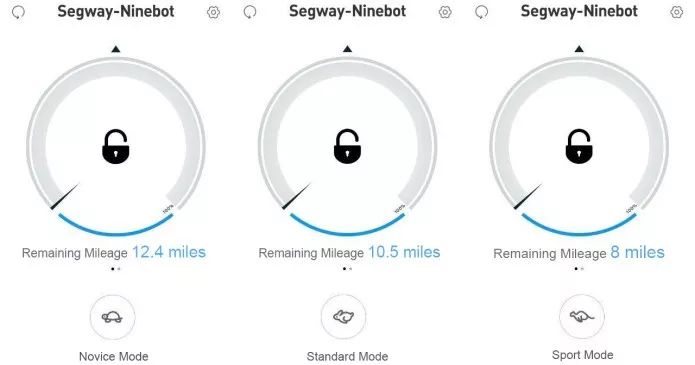Tap the Sport Mode running animal icon
The height and width of the screenshot is (365, 695).
[x=582, y=316]
